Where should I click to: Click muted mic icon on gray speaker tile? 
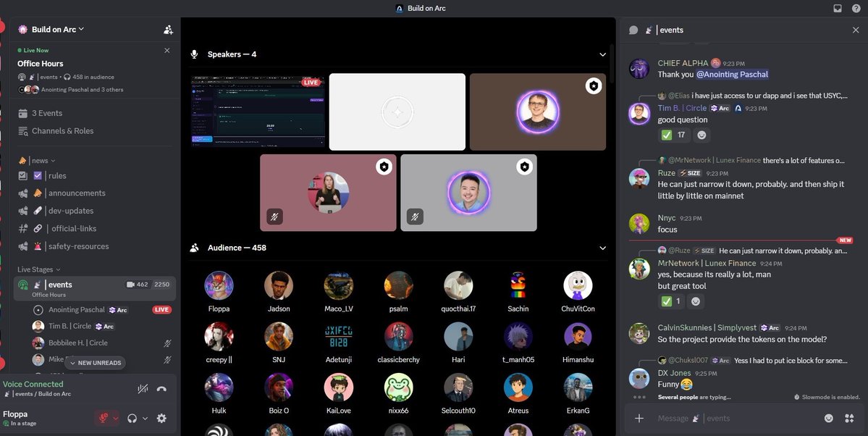point(416,217)
